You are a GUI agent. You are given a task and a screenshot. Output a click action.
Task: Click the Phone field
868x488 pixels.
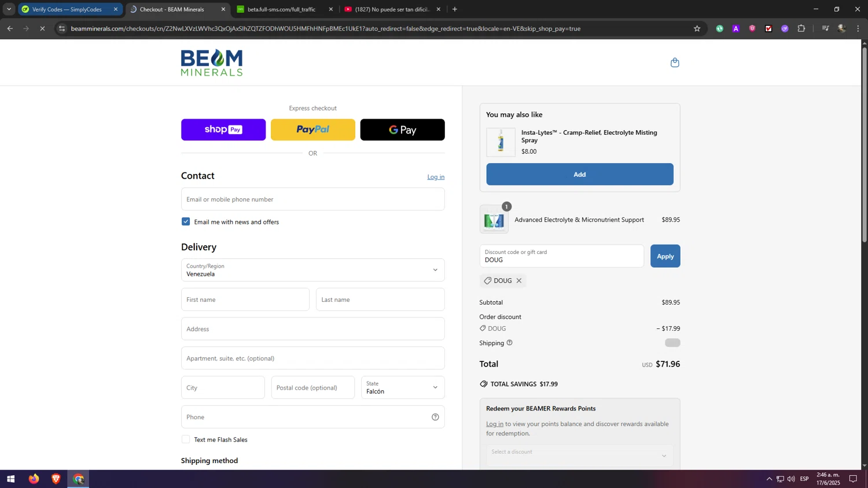[313, 417]
